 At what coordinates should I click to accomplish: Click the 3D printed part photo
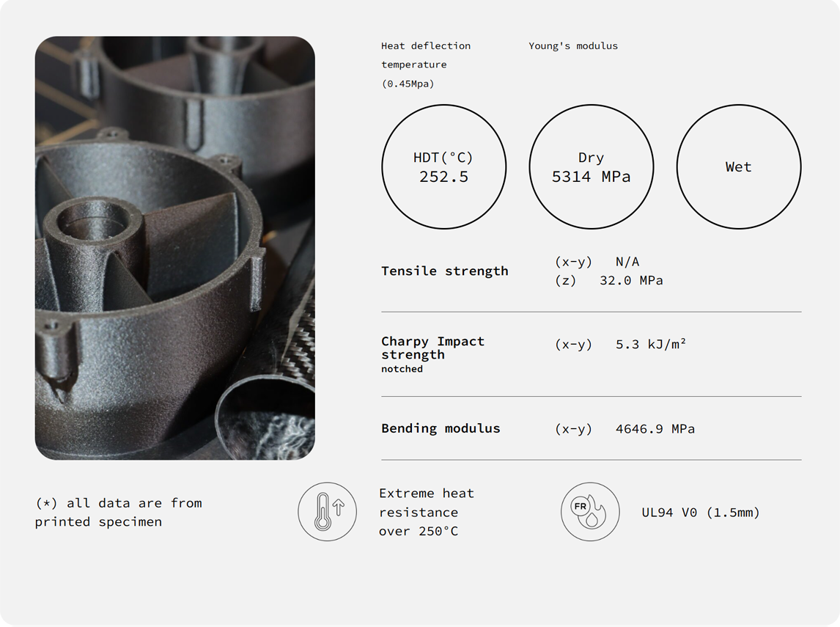click(174, 248)
